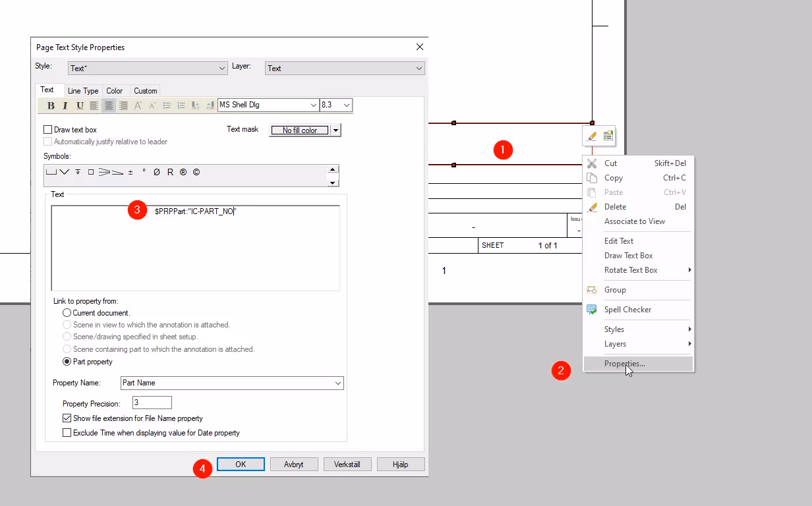This screenshot has height=506, width=812.
Task: Select the Current document radio button
Action: (x=67, y=313)
